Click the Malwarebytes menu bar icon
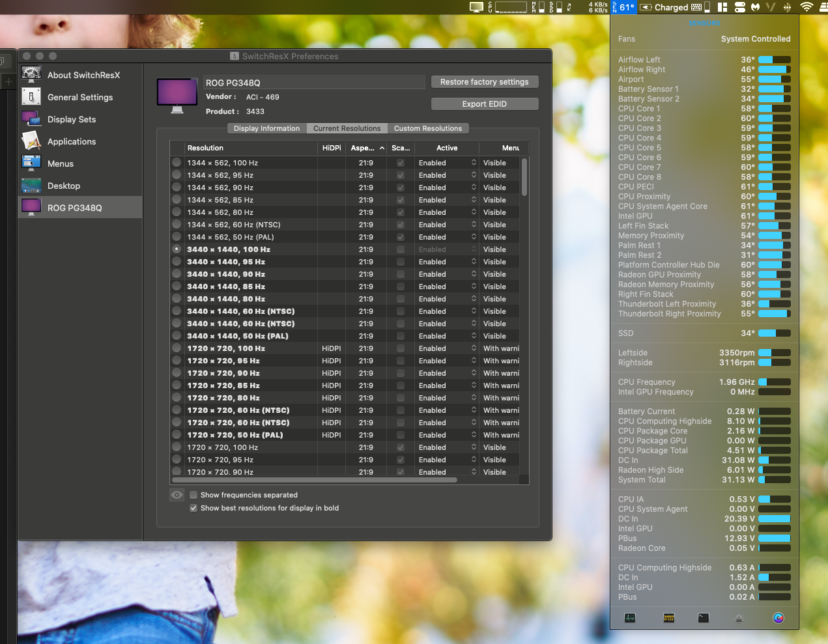Viewport: 828px width, 644px height. tap(756, 7)
